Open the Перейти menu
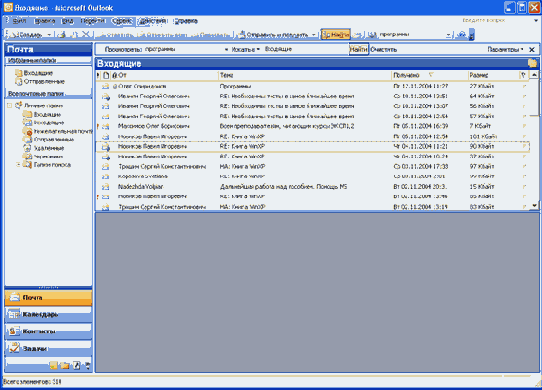The image size is (542, 390). coord(92,21)
